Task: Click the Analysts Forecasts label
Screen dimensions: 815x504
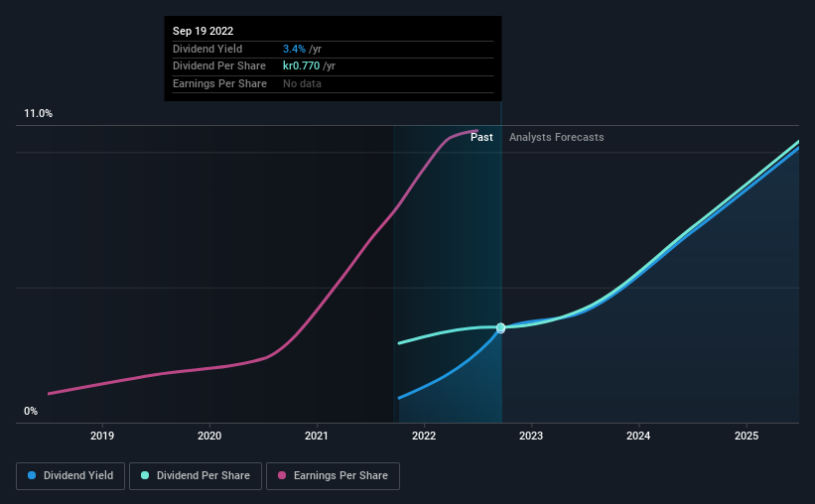Action: [557, 137]
